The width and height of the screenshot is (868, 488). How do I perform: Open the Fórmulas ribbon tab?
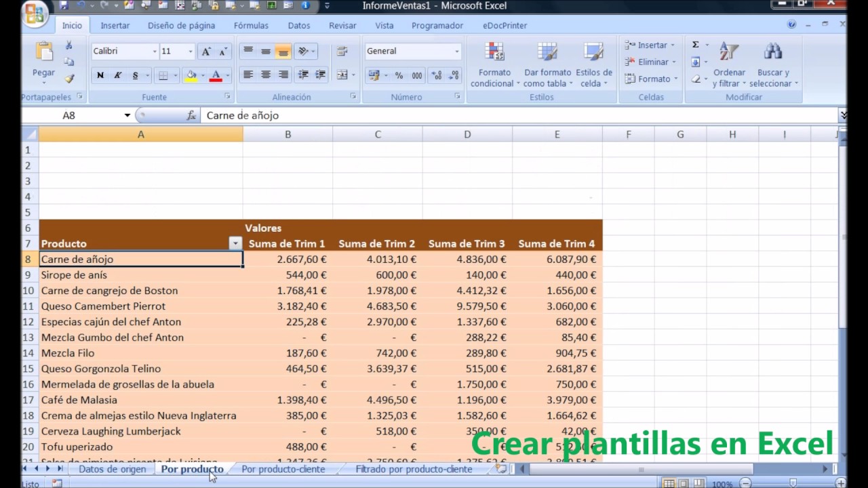tap(251, 26)
